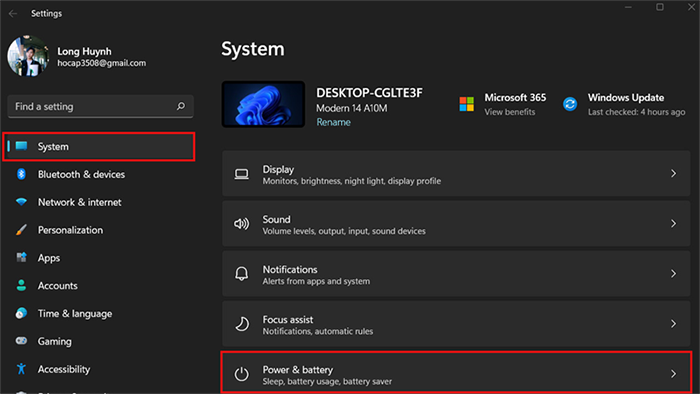This screenshot has width=700, height=394.
Task: Open Power & battery via its chevron arrow
Action: (673, 374)
